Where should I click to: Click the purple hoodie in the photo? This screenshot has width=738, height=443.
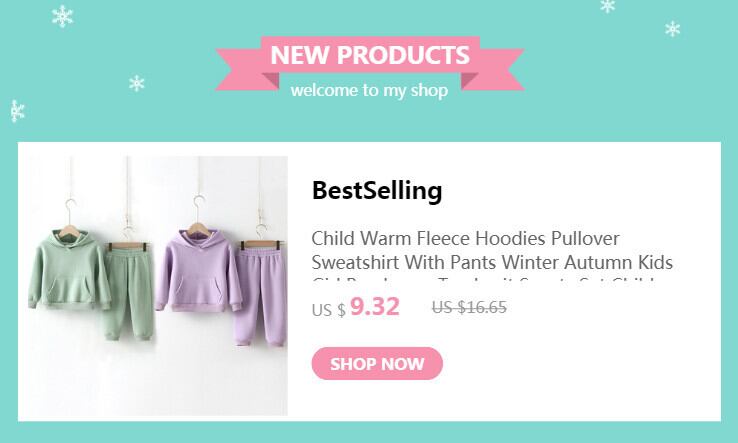click(x=199, y=270)
